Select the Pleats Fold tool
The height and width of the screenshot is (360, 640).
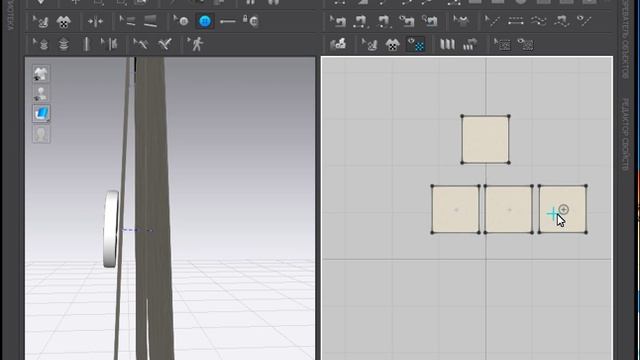pos(447,44)
